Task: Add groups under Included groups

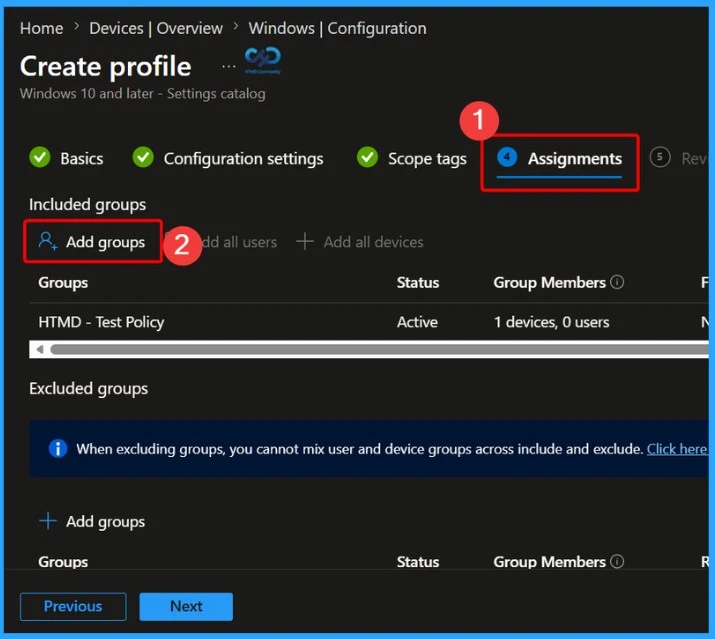Action: [x=93, y=242]
